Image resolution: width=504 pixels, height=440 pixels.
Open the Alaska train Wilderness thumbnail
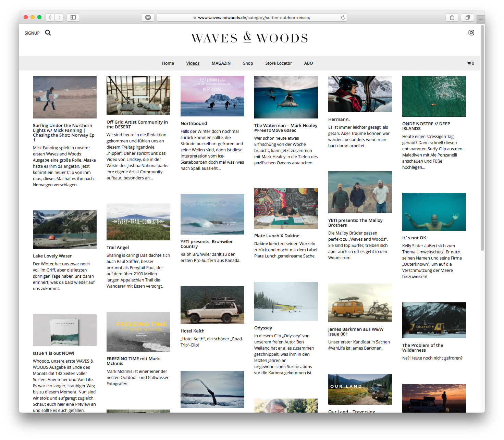[434, 320]
